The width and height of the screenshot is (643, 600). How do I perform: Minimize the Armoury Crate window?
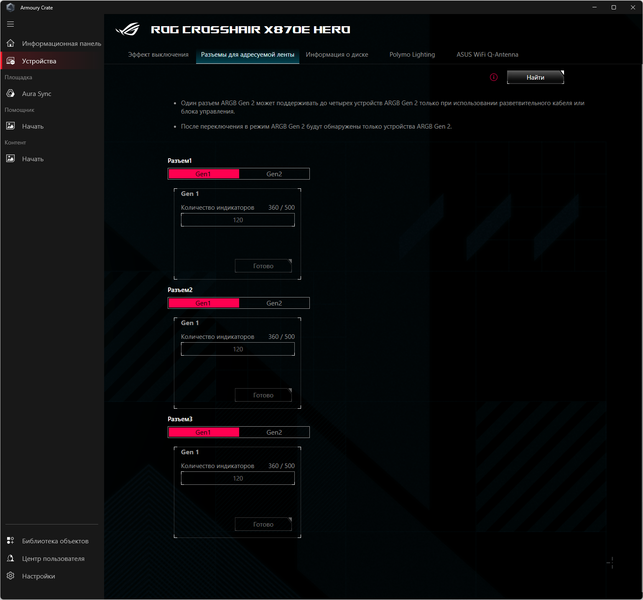(594, 7)
